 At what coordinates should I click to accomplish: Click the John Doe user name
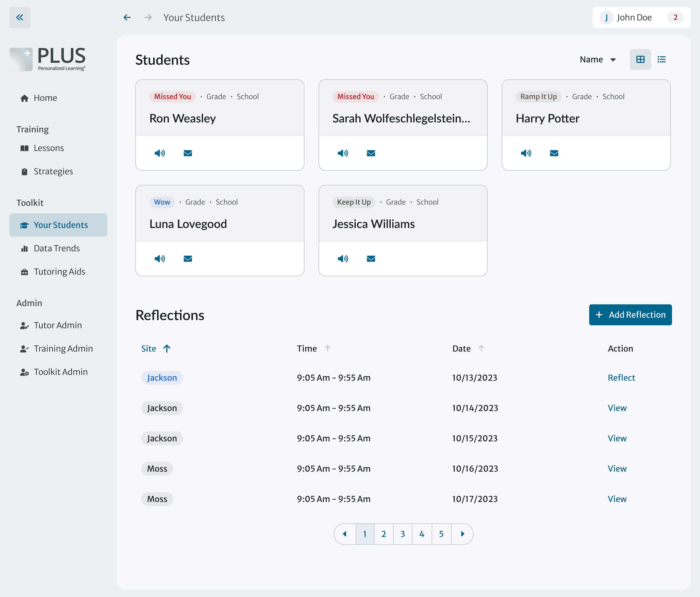(634, 17)
